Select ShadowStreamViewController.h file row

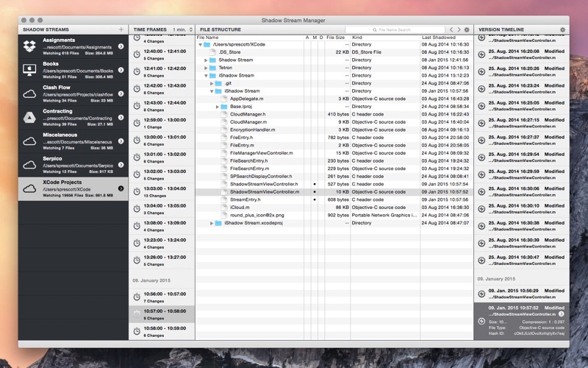[334, 184]
